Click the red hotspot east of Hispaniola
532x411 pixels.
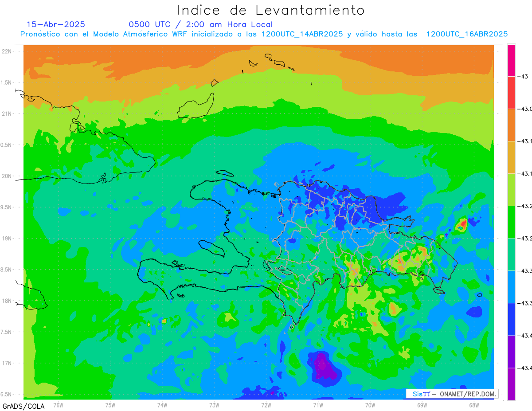[463, 223]
